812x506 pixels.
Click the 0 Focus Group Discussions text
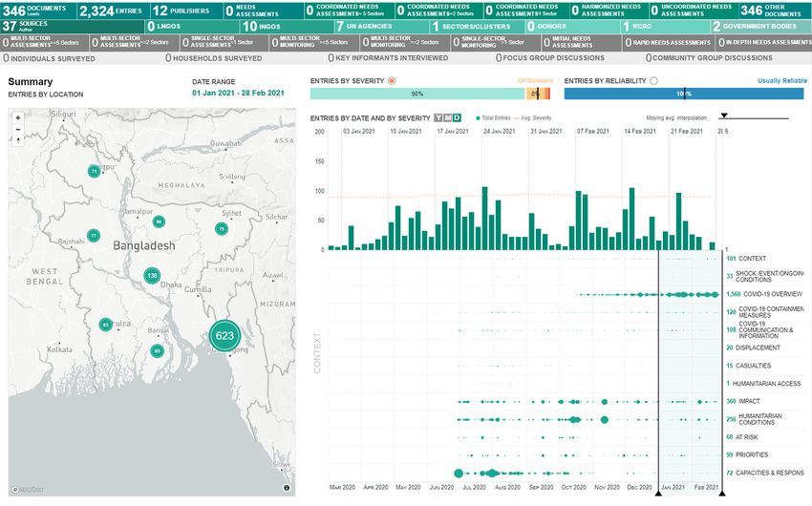550,58
